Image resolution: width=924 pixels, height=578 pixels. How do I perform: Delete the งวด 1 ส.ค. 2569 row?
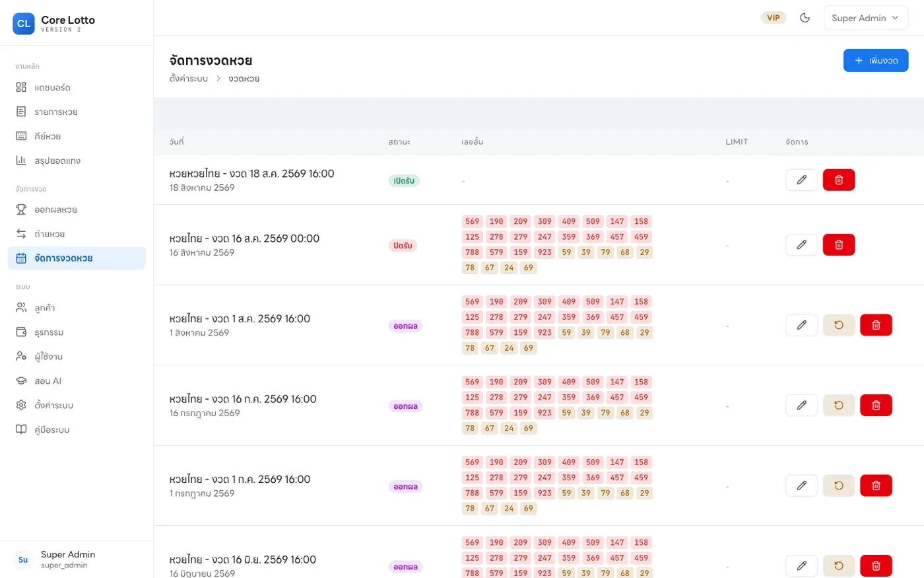876,325
